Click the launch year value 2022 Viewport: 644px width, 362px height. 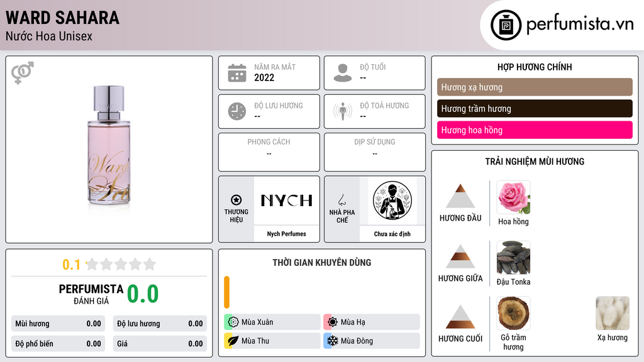click(264, 77)
